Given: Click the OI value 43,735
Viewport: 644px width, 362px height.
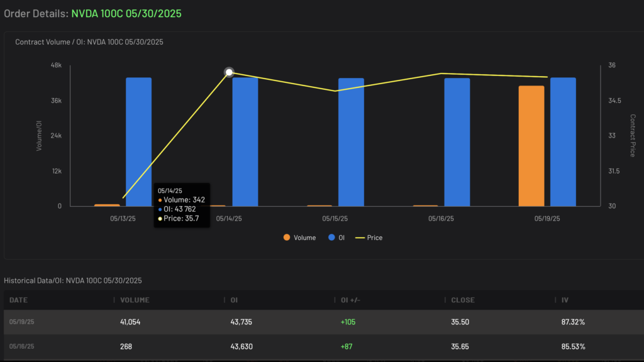Looking at the screenshot, I should (241, 322).
